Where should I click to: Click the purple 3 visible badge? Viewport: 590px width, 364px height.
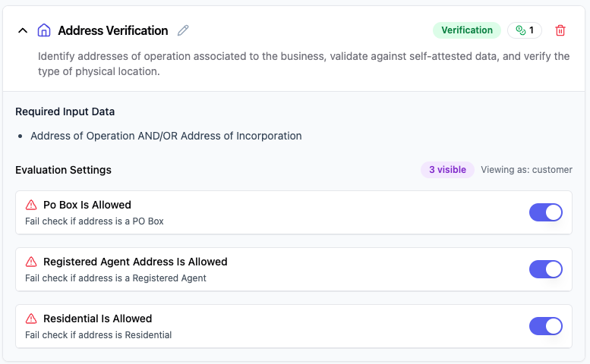(x=447, y=170)
